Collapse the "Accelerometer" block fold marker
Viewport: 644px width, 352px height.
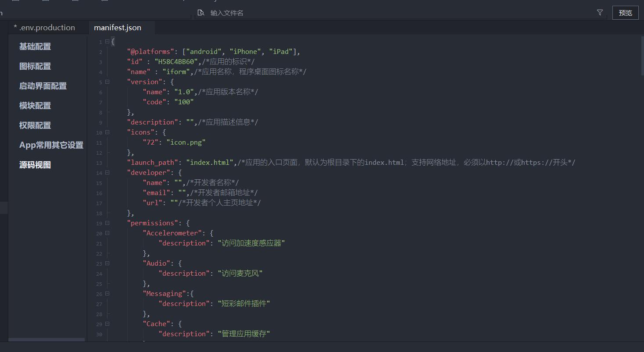107,233
